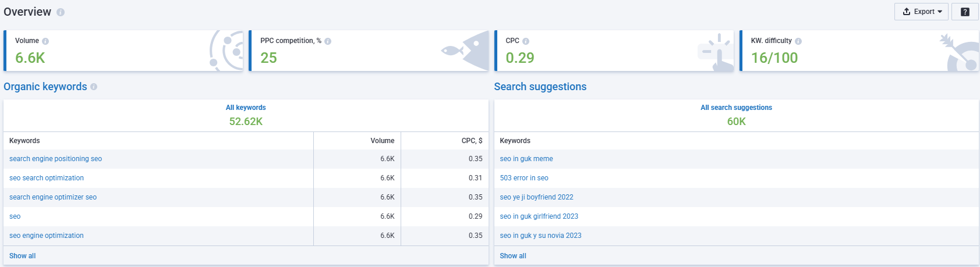The height and width of the screenshot is (267, 980).
Task: Click the 0.29 CPC cell in 'seo' row
Action: click(475, 216)
